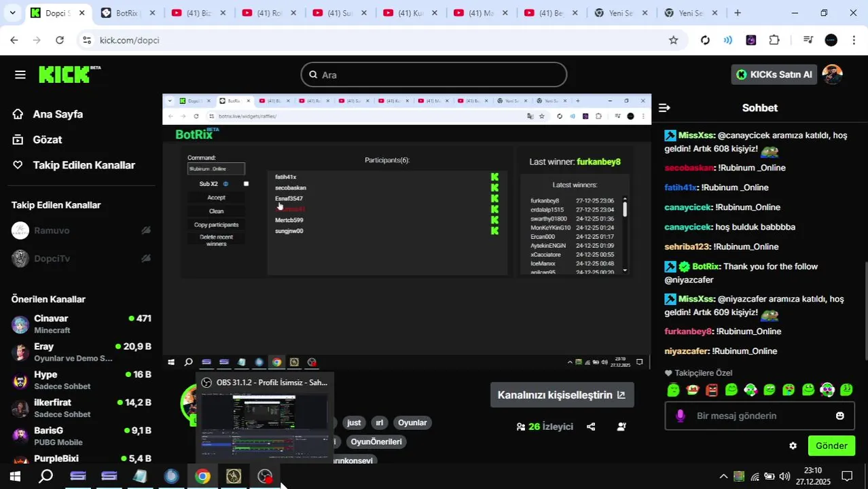Open the emoji picker in chat input
Viewport: 868px width, 489px height.
click(840, 416)
